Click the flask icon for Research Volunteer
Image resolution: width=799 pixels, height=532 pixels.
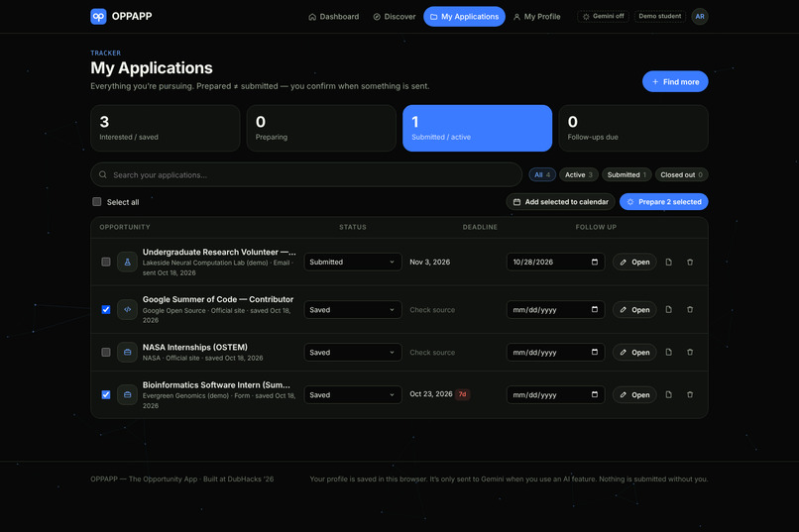pos(128,262)
